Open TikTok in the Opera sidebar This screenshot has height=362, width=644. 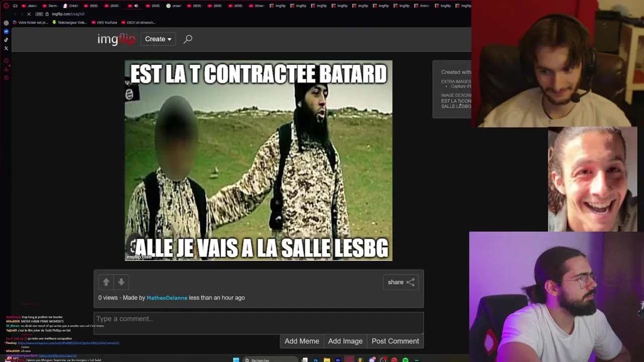pyautogui.click(x=6, y=40)
